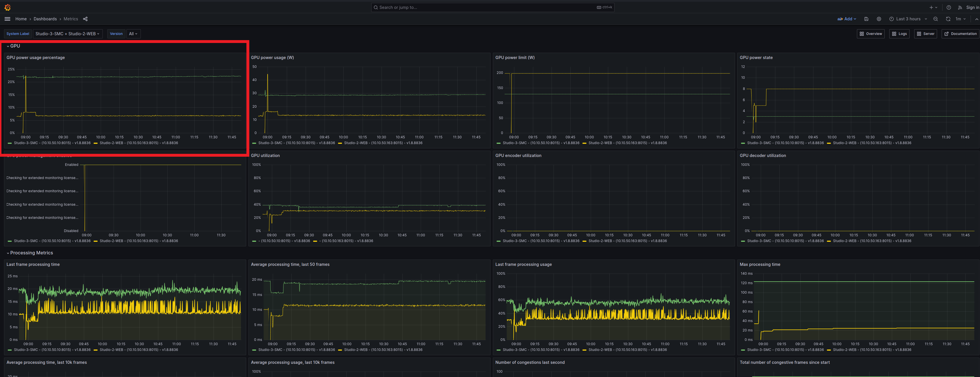
Task: Focus the Search or jump to field
Action: tap(492, 7)
